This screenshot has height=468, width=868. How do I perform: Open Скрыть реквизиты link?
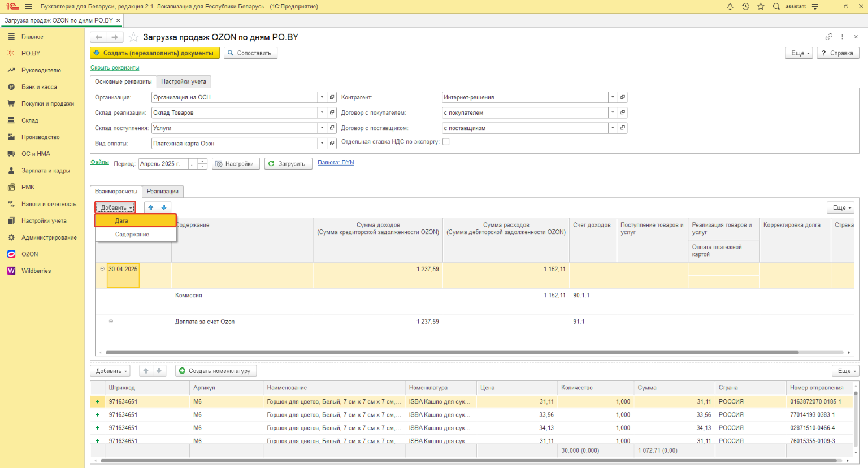tap(115, 67)
